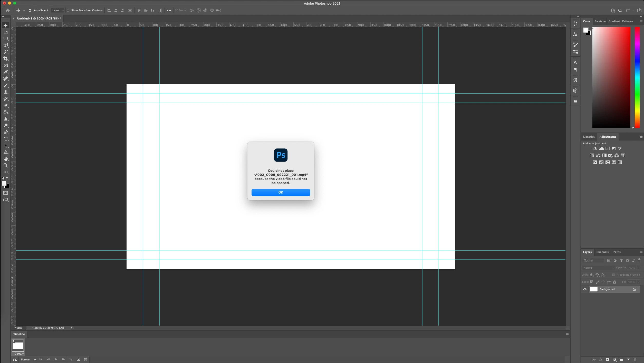Open the Forever looping options dropdown

[28, 359]
